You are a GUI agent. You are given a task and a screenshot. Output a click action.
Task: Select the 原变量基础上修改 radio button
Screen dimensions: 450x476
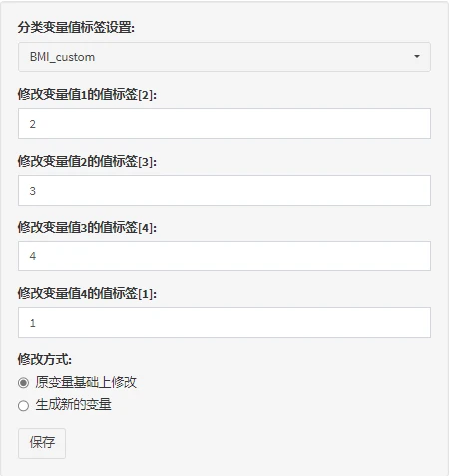coord(23,383)
